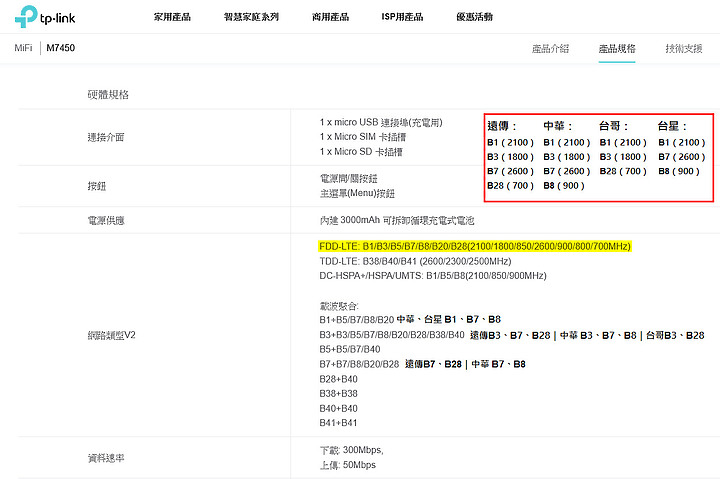
Task: Click the 按鈕 row label
Action: coord(96,186)
